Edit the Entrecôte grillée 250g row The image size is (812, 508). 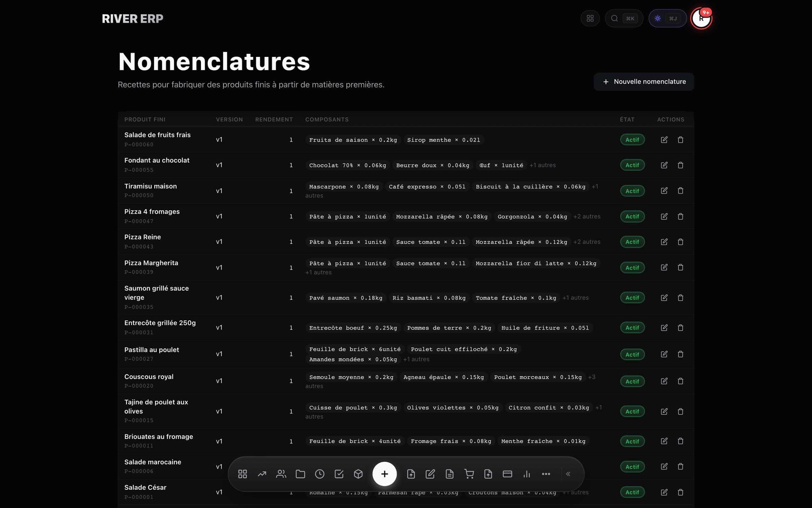click(x=664, y=327)
